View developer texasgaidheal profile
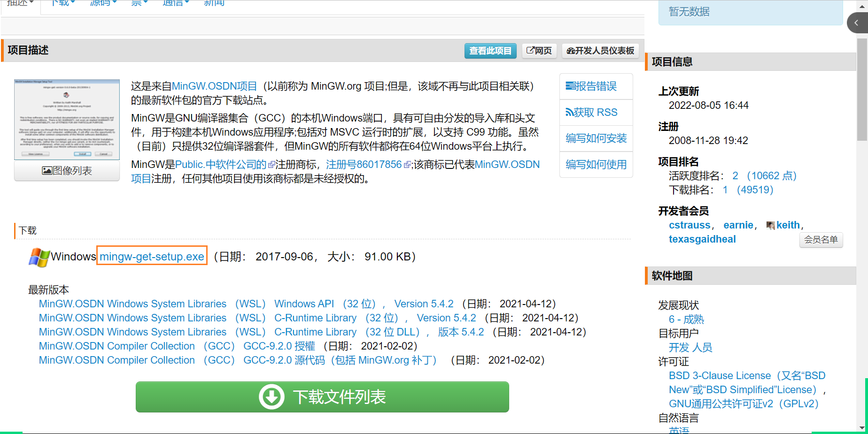 702,239
